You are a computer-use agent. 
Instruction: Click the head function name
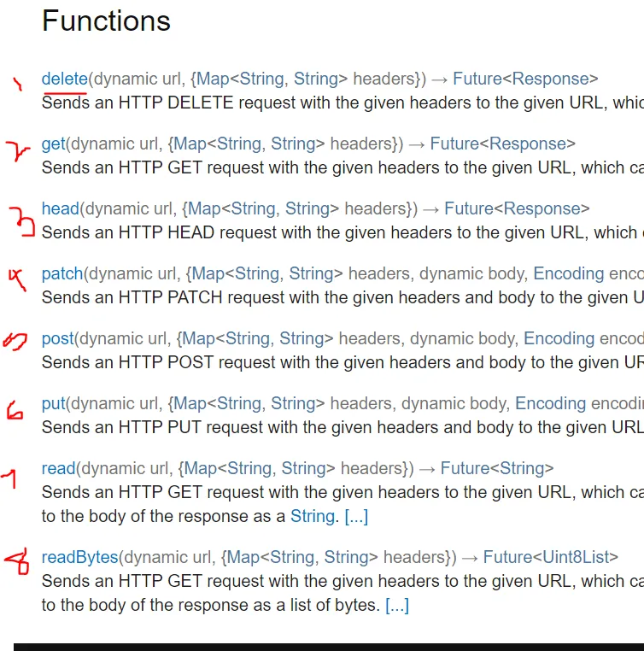click(60, 209)
